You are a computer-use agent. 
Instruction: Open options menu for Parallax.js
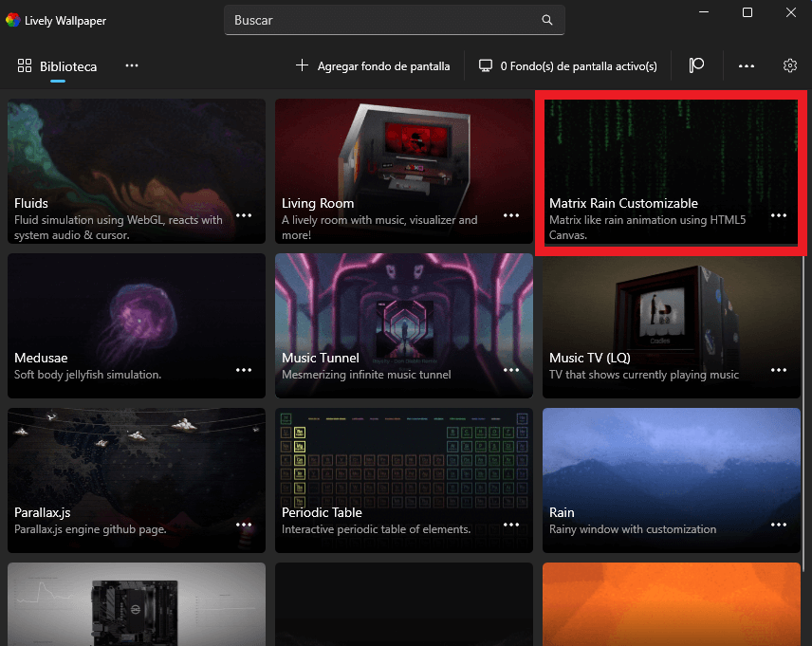pos(244,525)
